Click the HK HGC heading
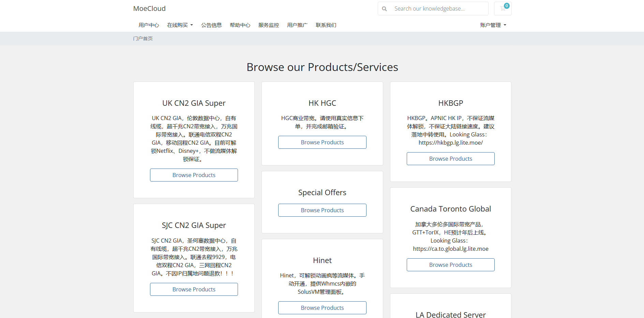This screenshot has height=318, width=644. tap(322, 103)
